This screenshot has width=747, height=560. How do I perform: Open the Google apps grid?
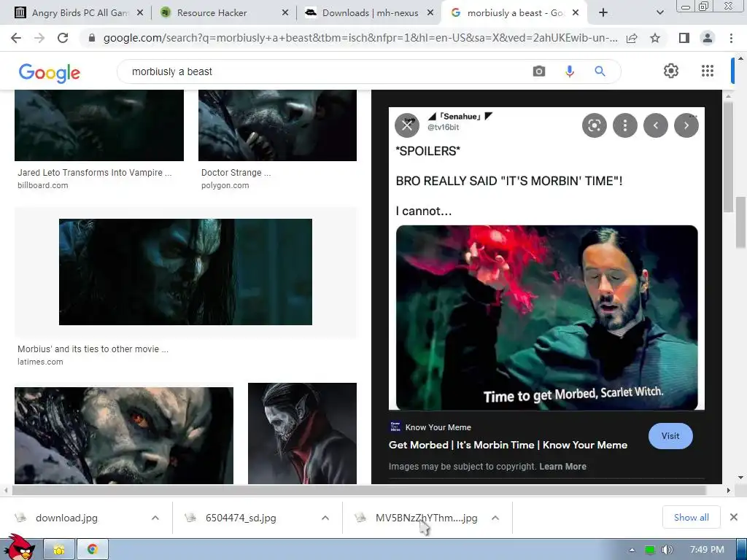[708, 71]
